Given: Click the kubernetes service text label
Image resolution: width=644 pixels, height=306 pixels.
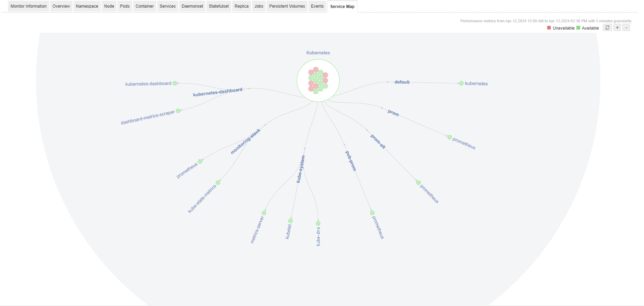Looking at the screenshot, I should tap(476, 84).
